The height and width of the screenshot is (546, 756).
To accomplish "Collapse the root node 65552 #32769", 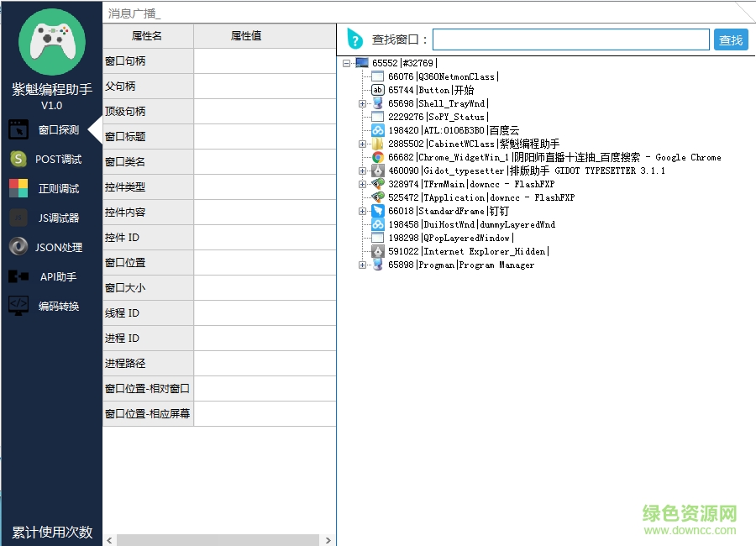I will click(x=346, y=63).
